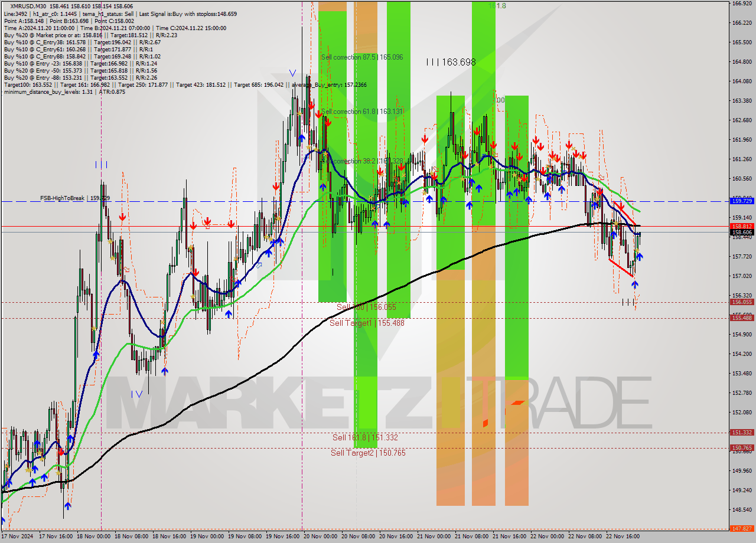Click the '| | | 163.698' chart label
Screen dimensions: 756x543
451,61
